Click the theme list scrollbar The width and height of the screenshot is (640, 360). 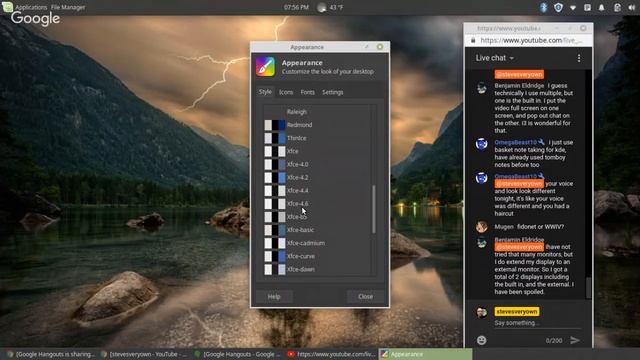tap(373, 209)
